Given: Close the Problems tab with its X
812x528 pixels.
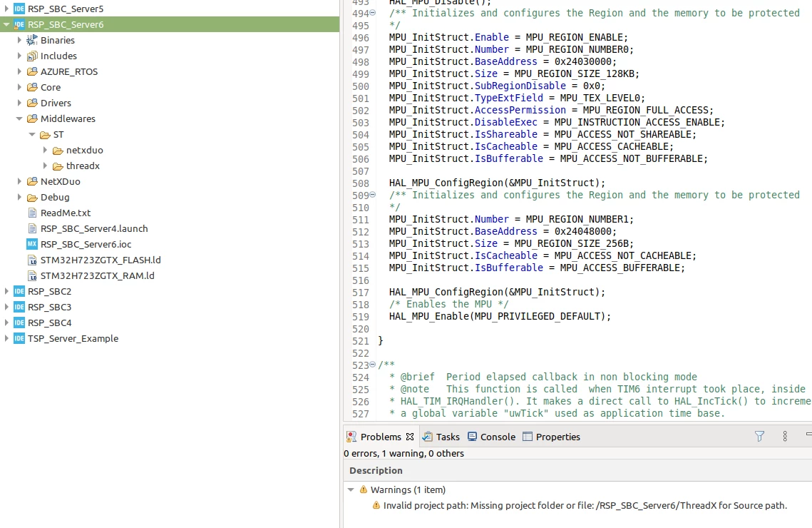Looking at the screenshot, I should [410, 437].
